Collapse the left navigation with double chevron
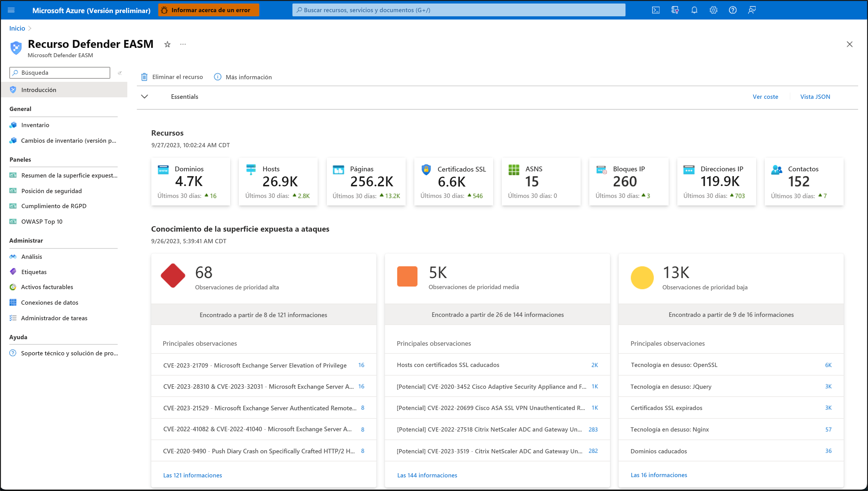Viewport: 868px width, 491px height. pyautogui.click(x=120, y=73)
